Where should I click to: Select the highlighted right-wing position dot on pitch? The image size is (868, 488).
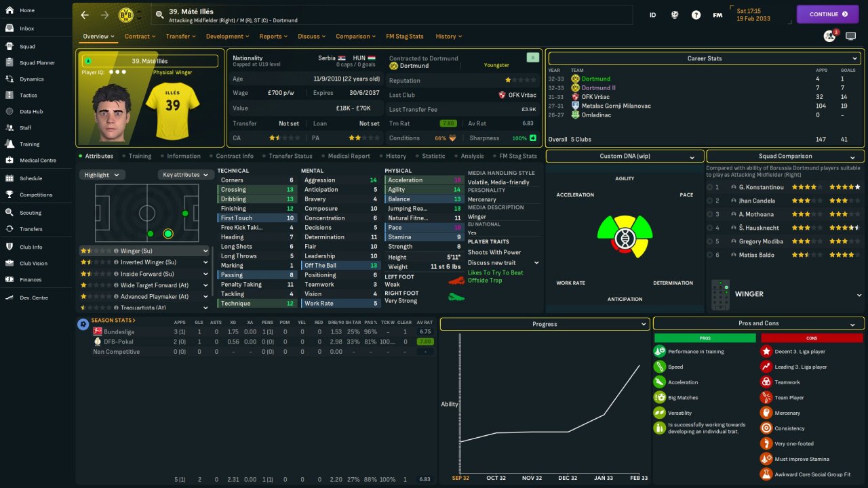coord(168,234)
